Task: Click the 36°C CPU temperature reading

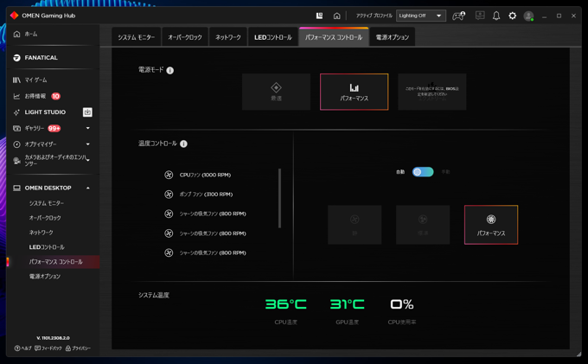Action: 285,304
